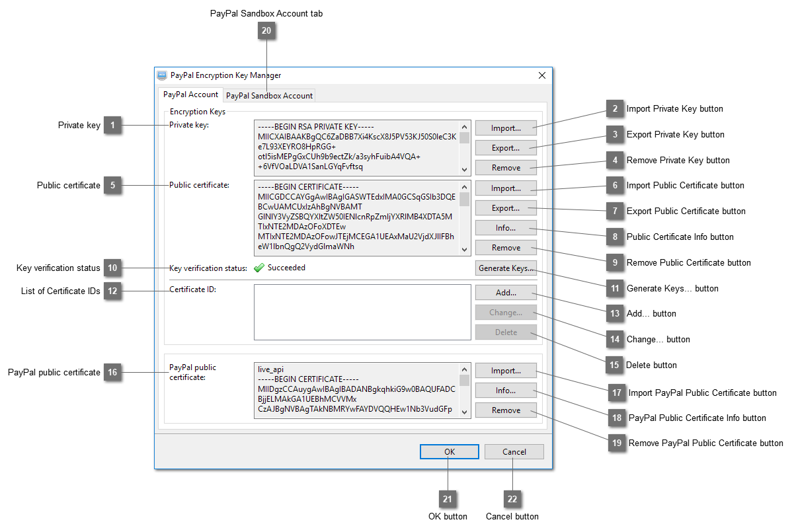Click the 'Succeeded' status text
Screen dimensions: 794x532
click(286, 268)
